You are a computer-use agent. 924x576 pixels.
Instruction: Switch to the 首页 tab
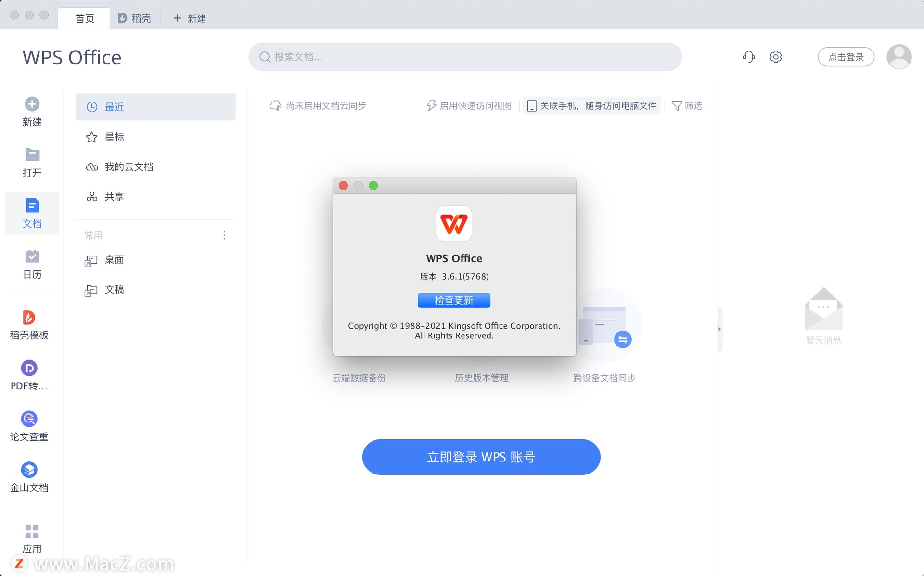(x=85, y=18)
